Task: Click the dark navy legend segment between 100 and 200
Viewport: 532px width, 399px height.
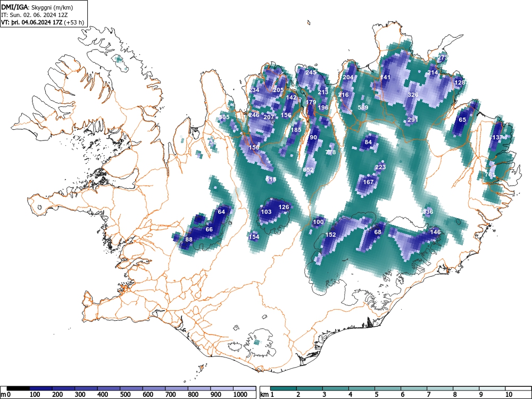Action: [x=41, y=388]
